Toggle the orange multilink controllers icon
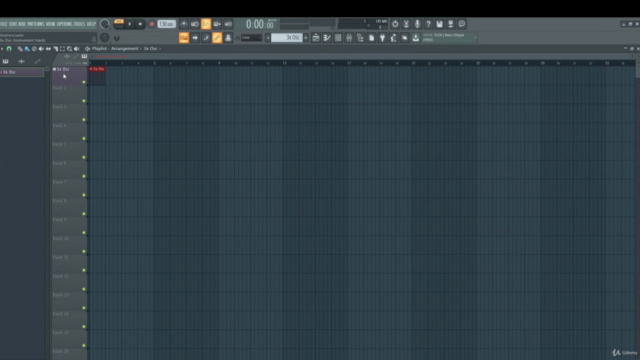Image resolution: width=640 pixels, height=360 pixels. (217, 38)
